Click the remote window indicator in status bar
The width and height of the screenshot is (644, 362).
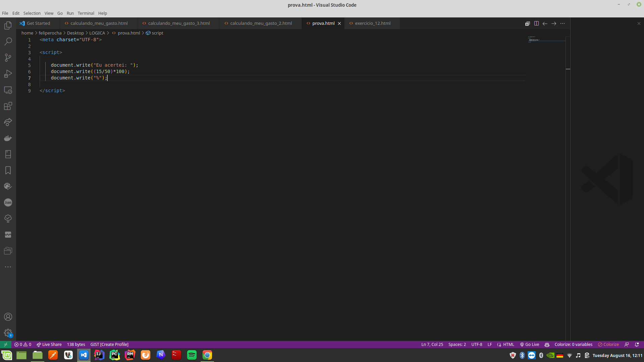(6, 344)
